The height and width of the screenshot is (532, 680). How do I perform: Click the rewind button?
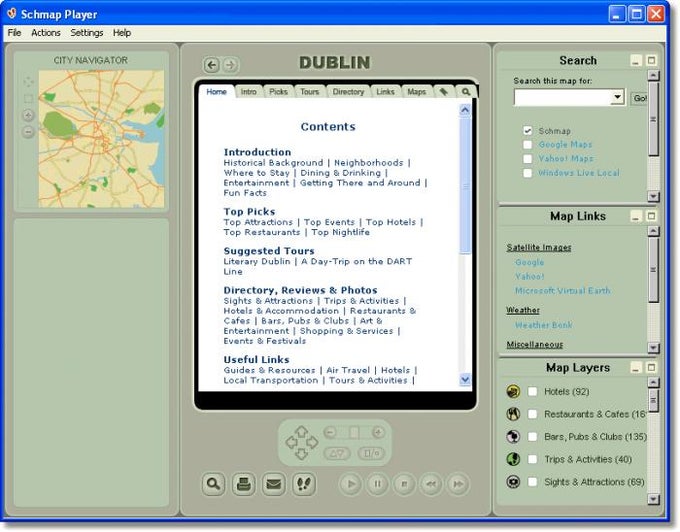pyautogui.click(x=431, y=483)
